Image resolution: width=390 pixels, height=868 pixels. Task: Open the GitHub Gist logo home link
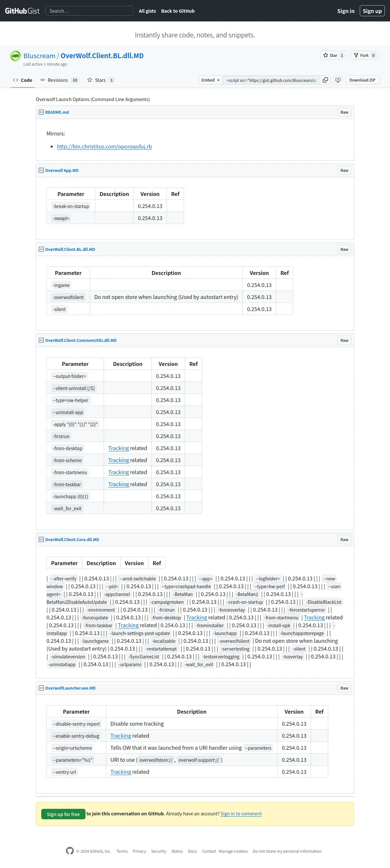(22, 11)
